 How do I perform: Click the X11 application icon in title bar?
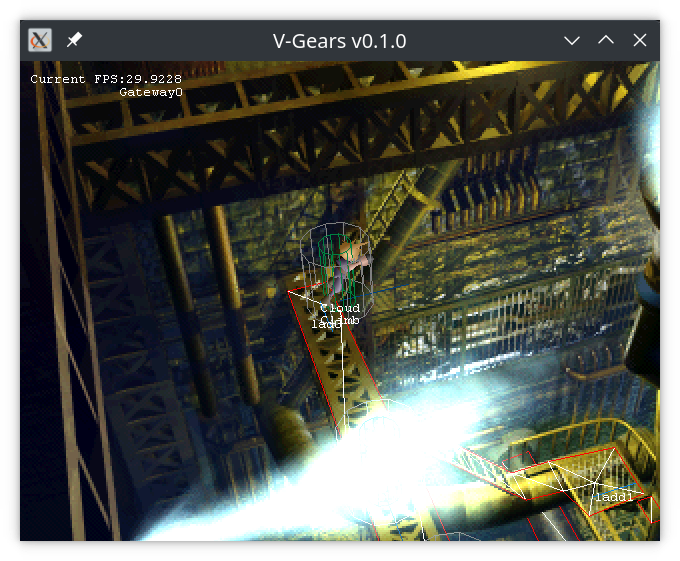(40, 40)
